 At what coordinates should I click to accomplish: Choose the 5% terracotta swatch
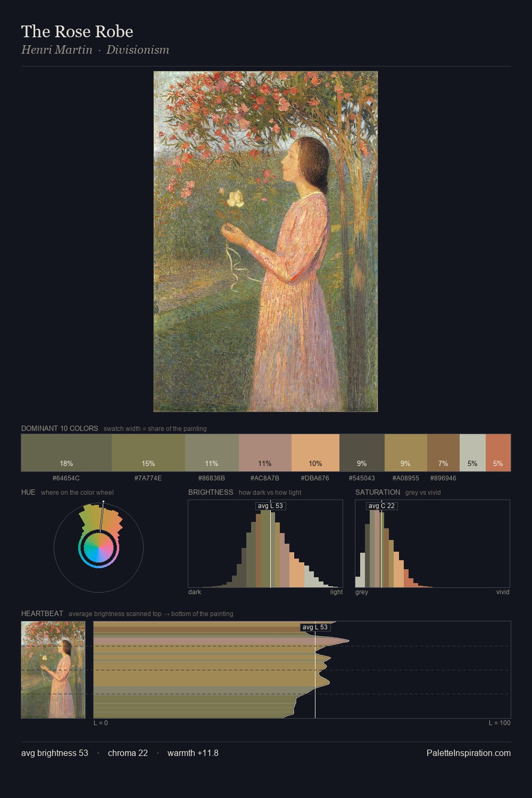point(498,453)
